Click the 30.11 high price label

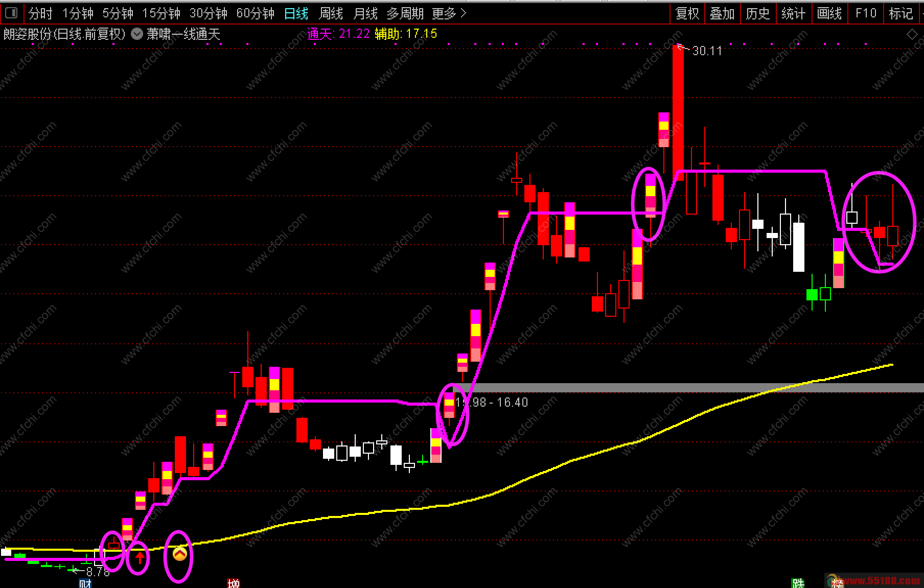(707, 51)
